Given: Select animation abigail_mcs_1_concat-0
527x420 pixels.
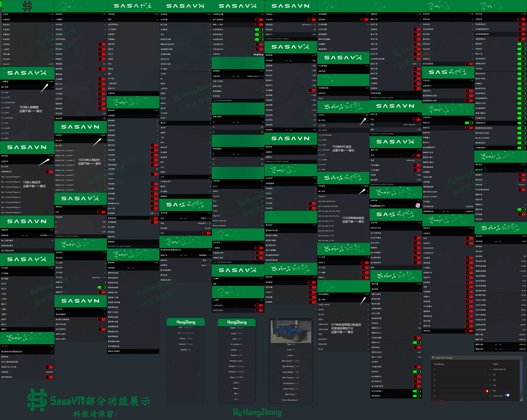Looking at the screenshot, I should 81,150.
